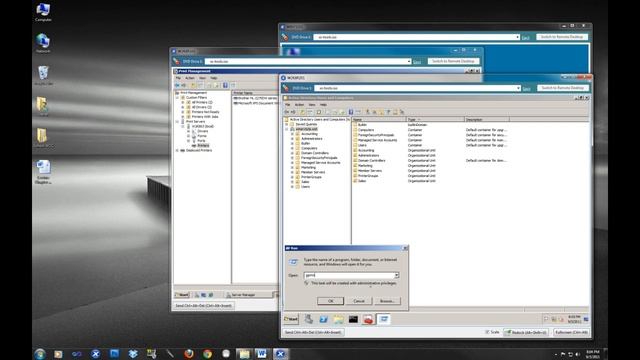Open the Network desktop icon
Viewport: 640px width, 360px height.
[43, 43]
